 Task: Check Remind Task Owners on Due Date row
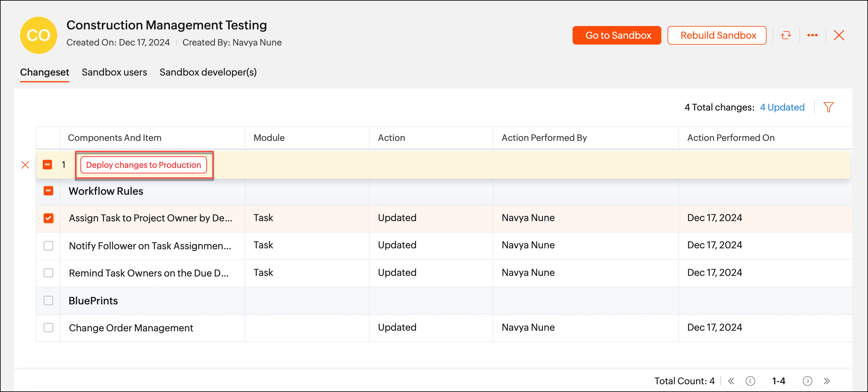49,272
